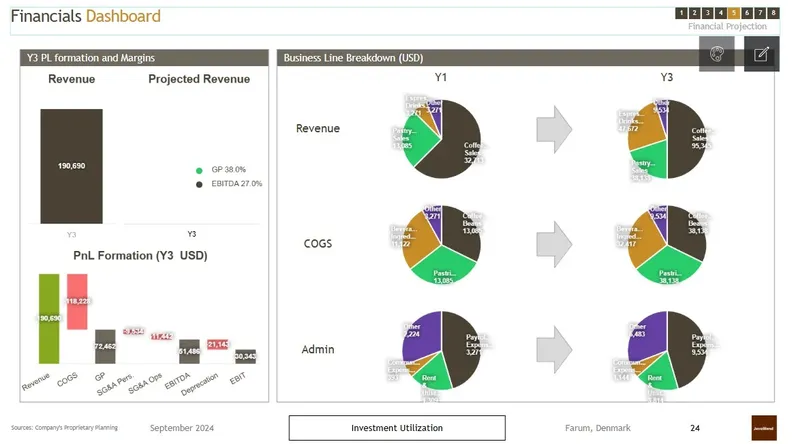Select highlighted section 5 box
Screen dimensions: 792x444
733,13
